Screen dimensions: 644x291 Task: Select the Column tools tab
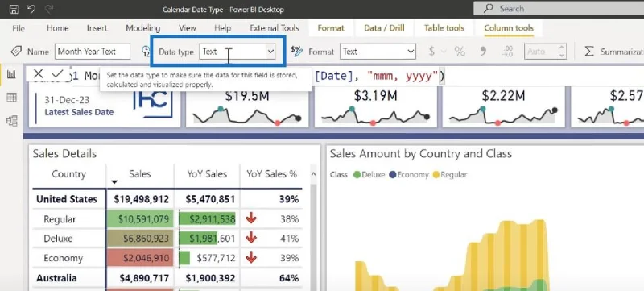(x=509, y=28)
